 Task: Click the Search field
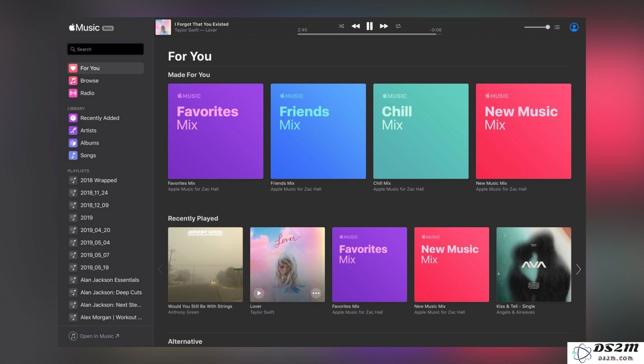(x=105, y=49)
